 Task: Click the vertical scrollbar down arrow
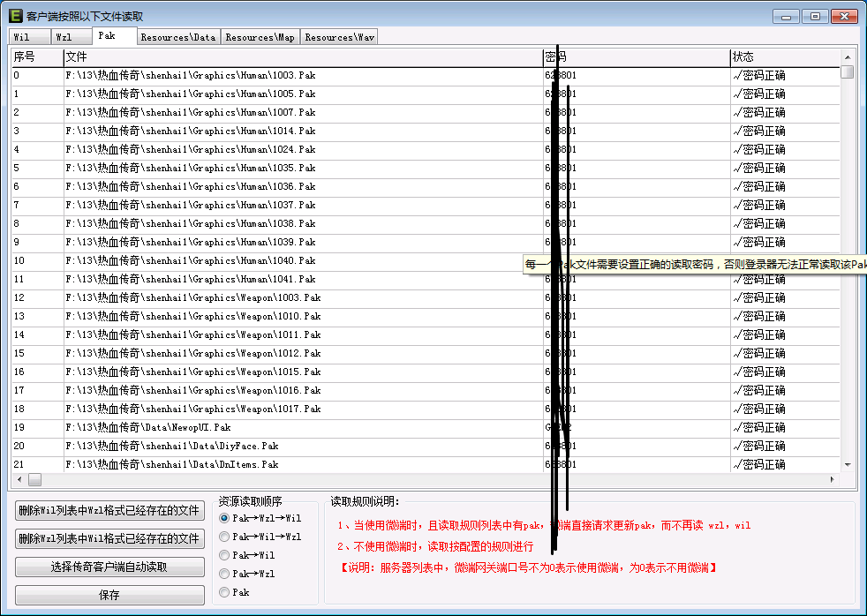848,464
